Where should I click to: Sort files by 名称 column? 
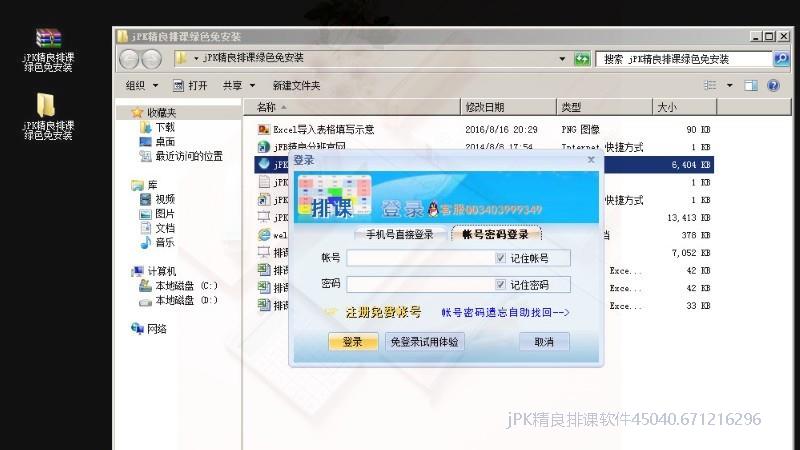[x=352, y=107]
